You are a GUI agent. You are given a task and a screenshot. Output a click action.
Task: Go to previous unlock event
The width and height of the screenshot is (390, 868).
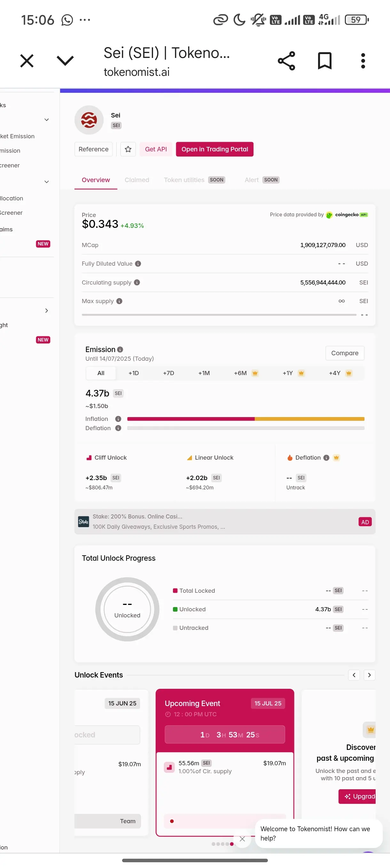pyautogui.click(x=354, y=675)
